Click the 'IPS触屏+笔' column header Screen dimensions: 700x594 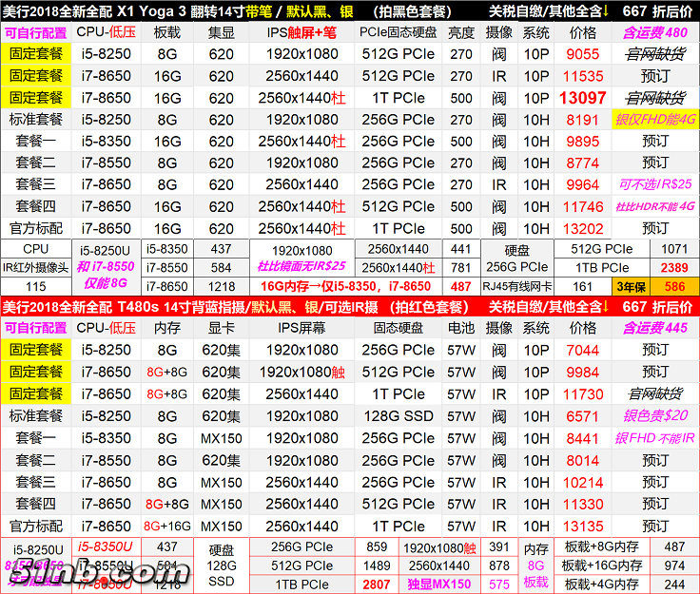(301, 32)
